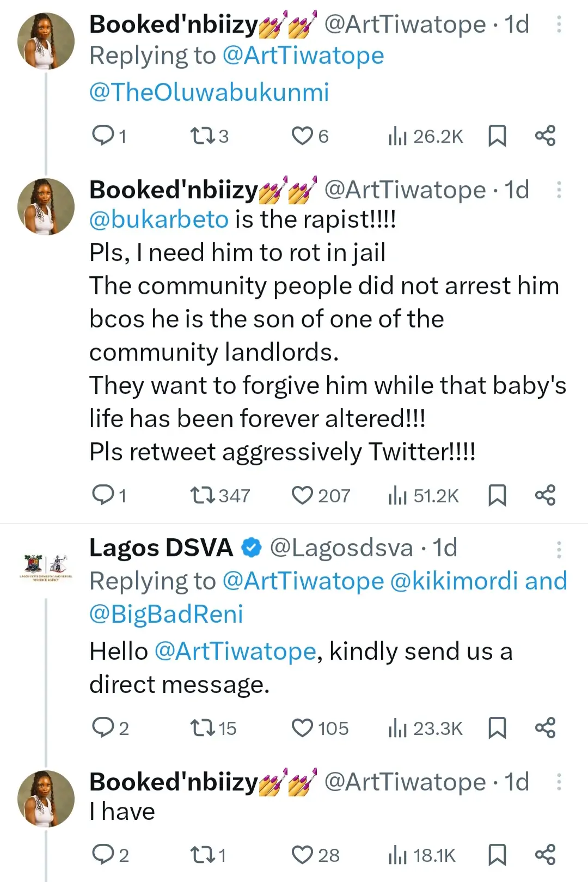Open more options on the 'I have' tweet
Image resolution: width=588 pixels, height=882 pixels.
click(559, 782)
